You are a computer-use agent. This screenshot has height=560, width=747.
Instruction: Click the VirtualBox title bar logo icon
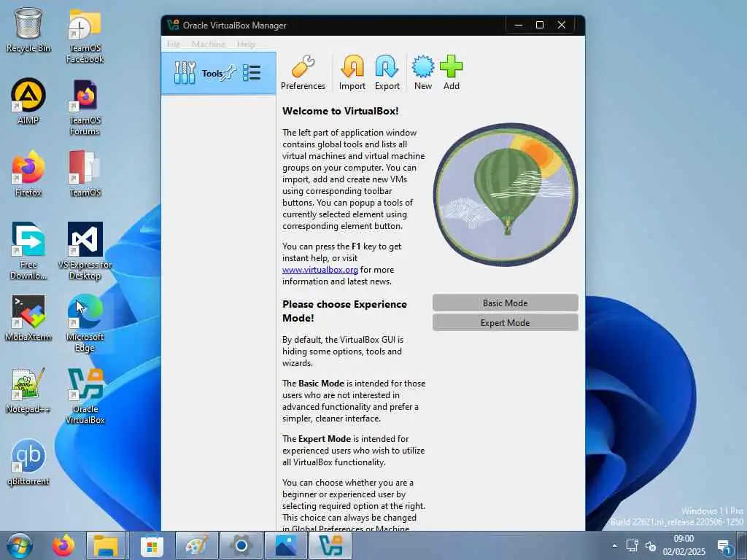click(x=172, y=25)
